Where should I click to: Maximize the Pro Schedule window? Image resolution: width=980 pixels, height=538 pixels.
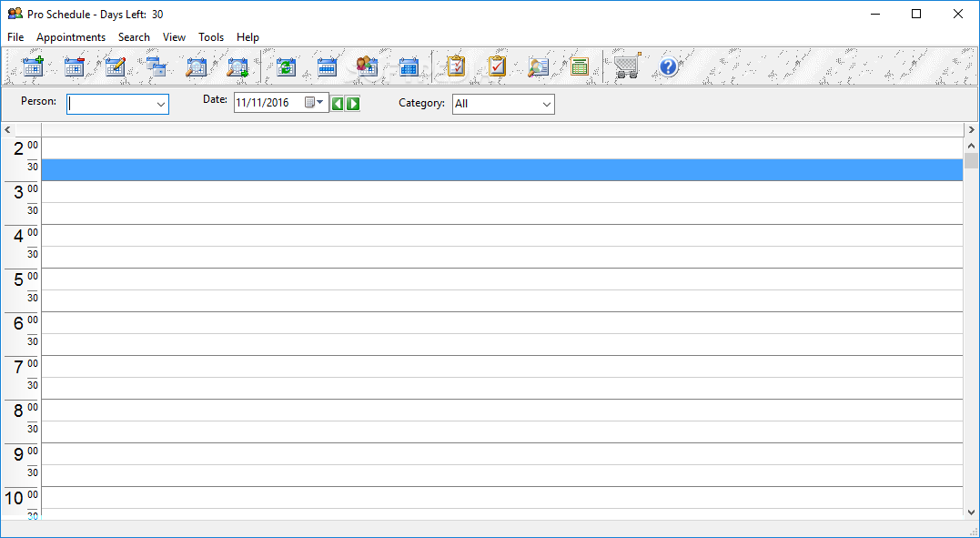916,14
